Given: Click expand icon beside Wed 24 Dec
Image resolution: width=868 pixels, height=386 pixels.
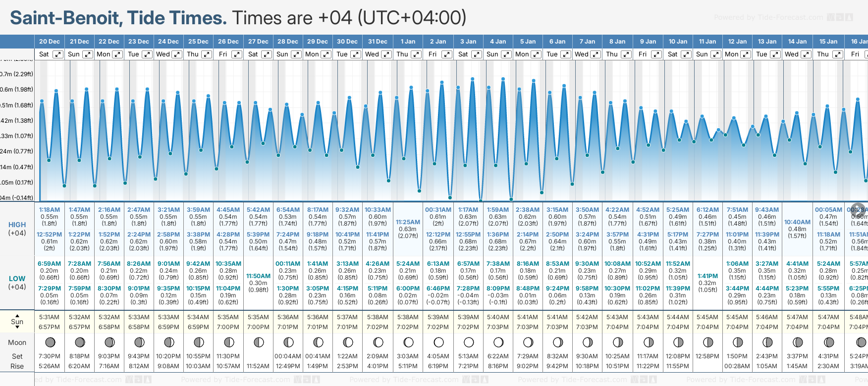Looking at the screenshot, I should pyautogui.click(x=177, y=54).
